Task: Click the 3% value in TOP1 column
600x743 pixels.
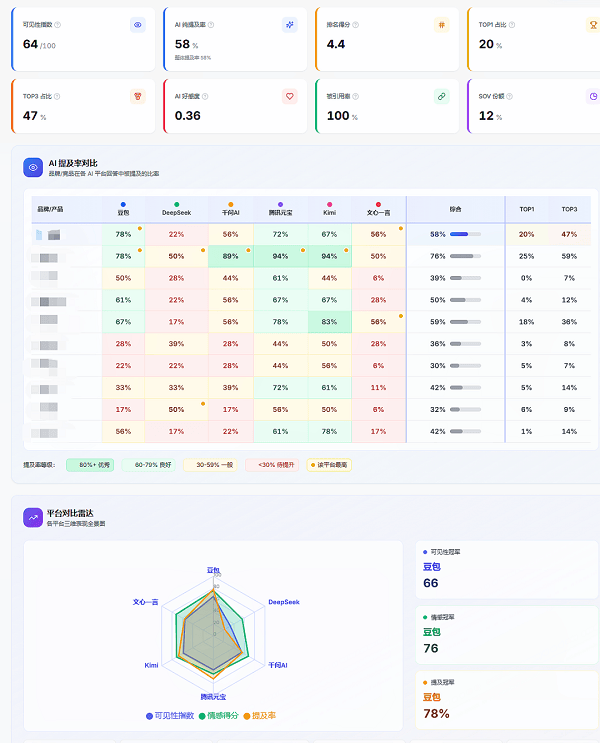Action: [527, 344]
